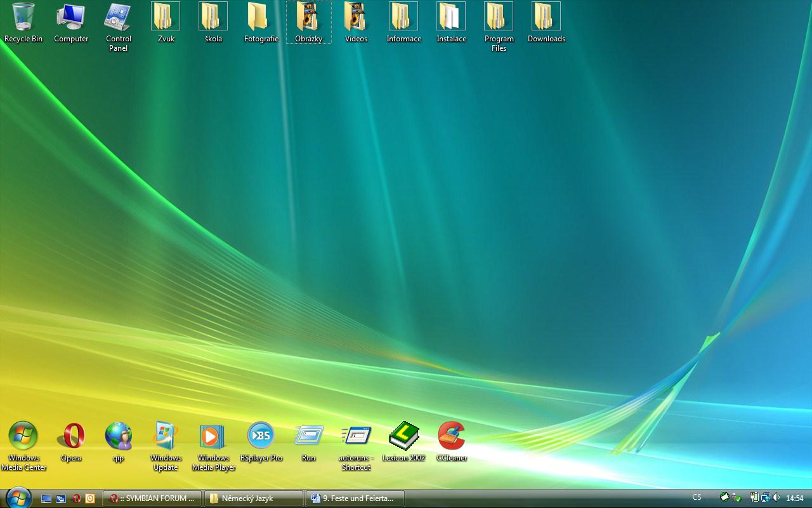
Task: Select the Computer desktop icon
Action: pos(71,23)
